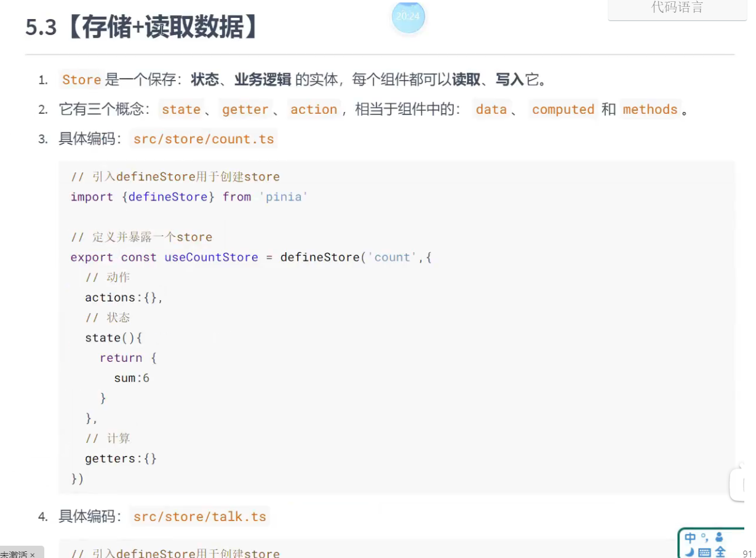Toggle the IME punctuation mode icon

[x=704, y=538]
